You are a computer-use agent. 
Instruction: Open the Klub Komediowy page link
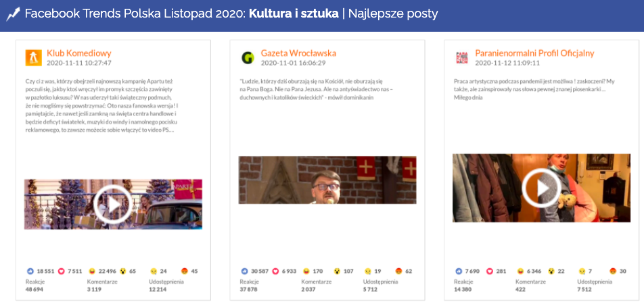coord(78,53)
